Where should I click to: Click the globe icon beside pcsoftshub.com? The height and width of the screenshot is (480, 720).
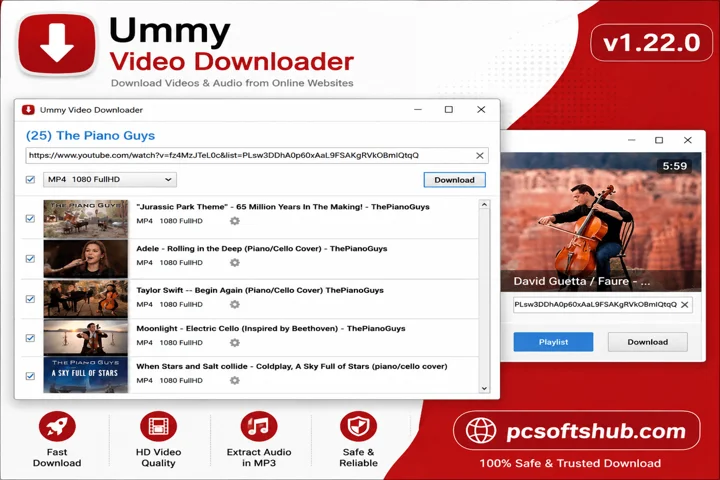coord(481,431)
